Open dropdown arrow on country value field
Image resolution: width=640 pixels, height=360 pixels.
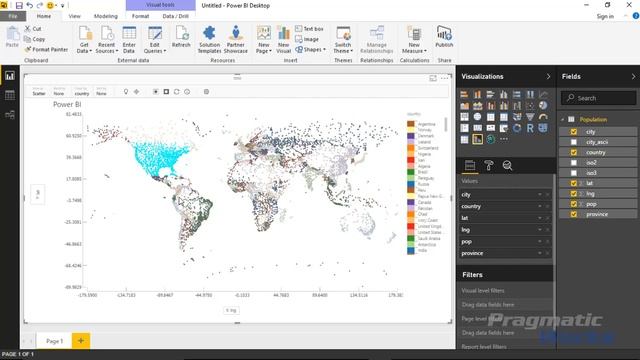click(540, 207)
